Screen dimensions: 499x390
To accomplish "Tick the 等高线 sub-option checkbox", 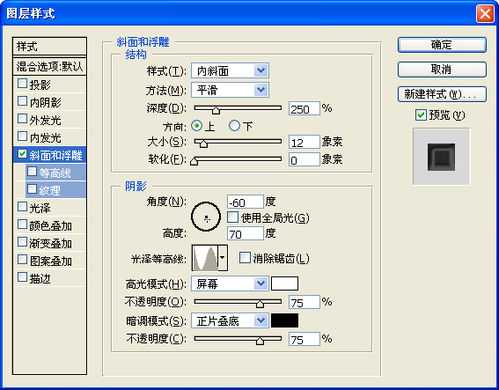I will point(32,172).
